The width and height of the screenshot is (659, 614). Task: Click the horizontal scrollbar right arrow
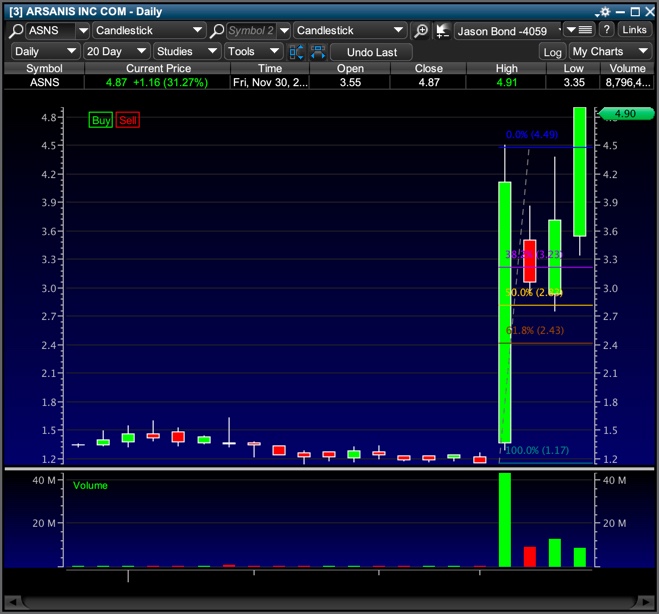pos(646,602)
